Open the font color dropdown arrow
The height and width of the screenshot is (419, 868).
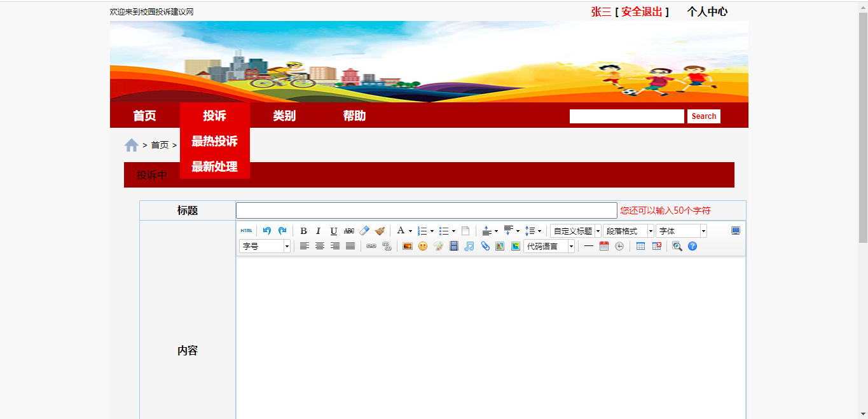410,231
